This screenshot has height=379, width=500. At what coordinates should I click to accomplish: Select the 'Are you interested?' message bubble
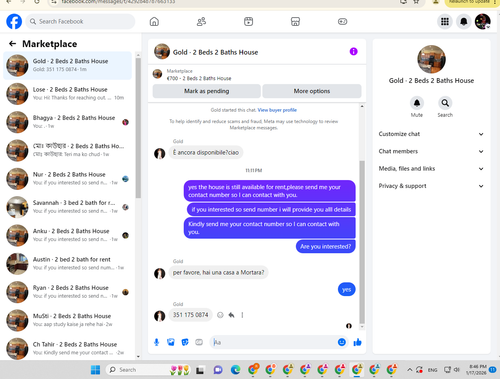(x=326, y=247)
